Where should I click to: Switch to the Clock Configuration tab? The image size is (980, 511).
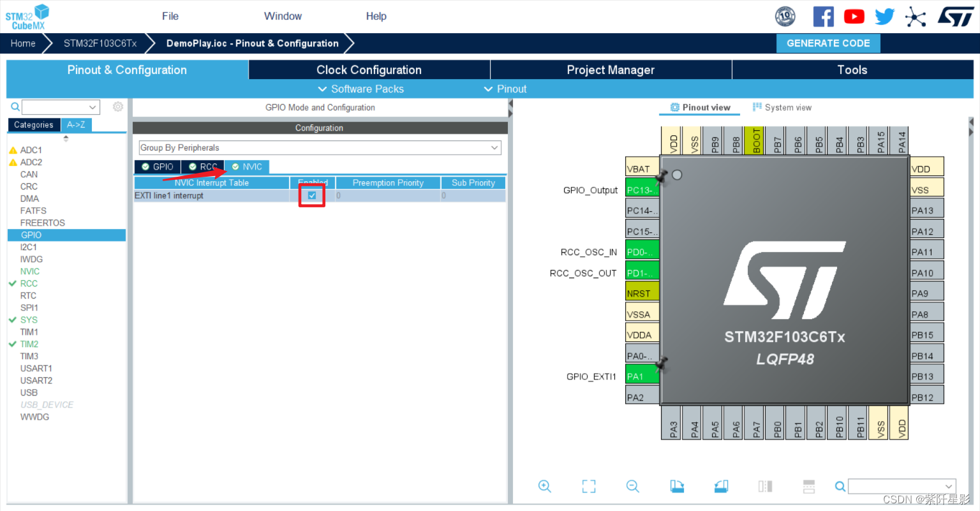click(x=368, y=70)
